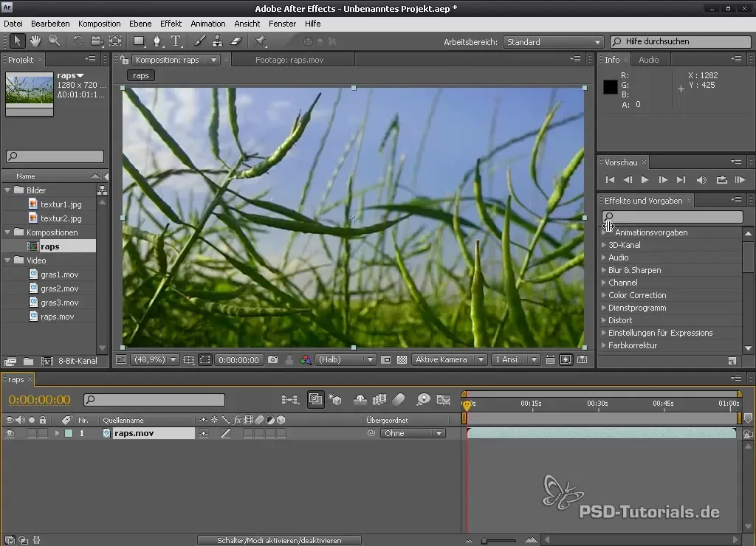Image resolution: width=756 pixels, height=546 pixels.
Task: Switch to Footage: raps.mov tab
Action: point(289,60)
